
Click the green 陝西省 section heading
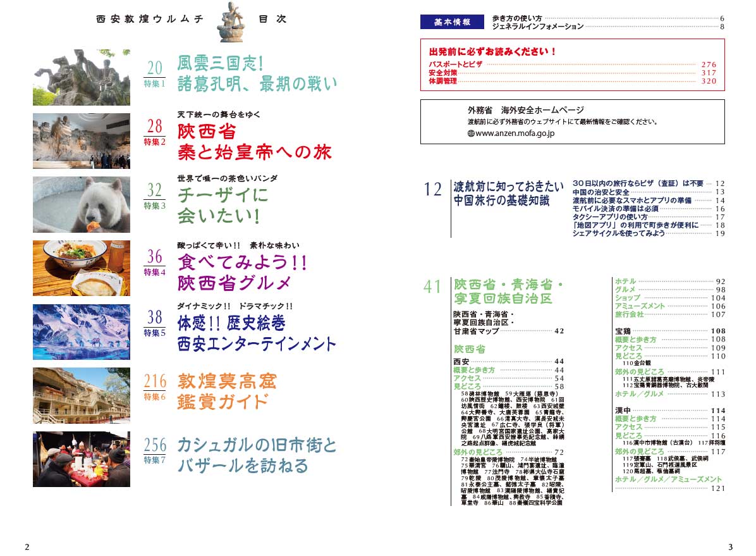[x=469, y=349]
